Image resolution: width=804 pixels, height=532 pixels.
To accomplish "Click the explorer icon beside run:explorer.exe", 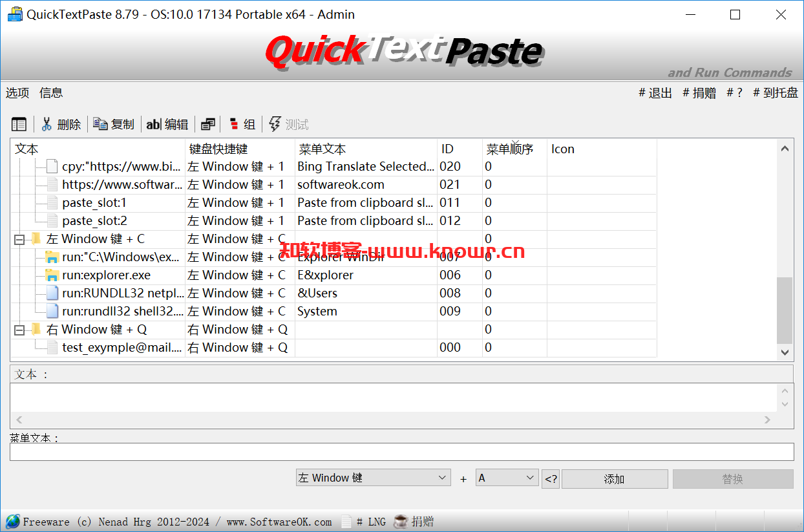I will (x=52, y=275).
